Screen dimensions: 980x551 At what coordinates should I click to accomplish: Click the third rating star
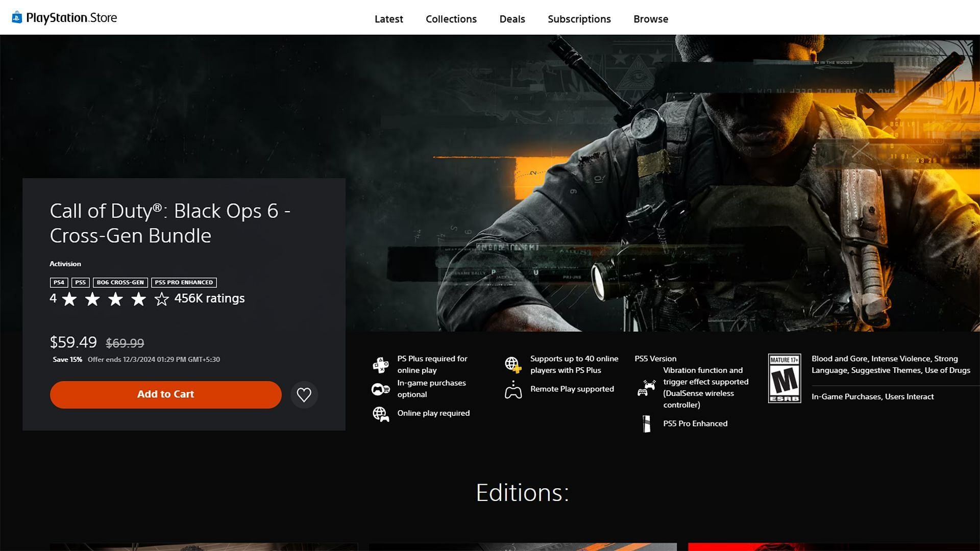[115, 299]
